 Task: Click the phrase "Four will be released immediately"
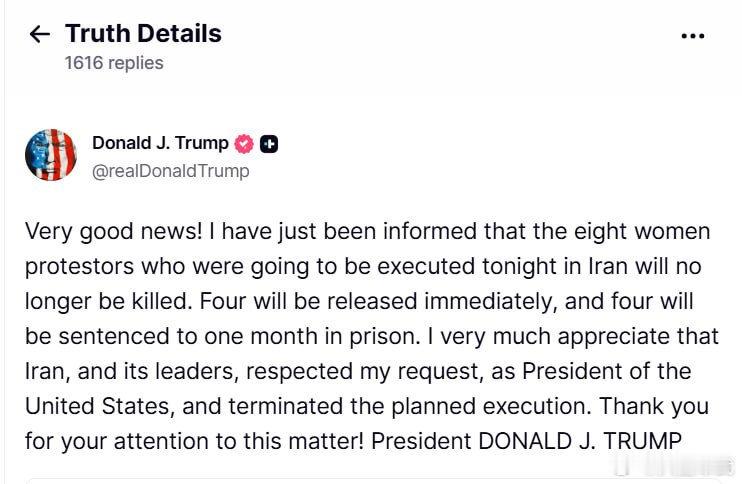(x=379, y=302)
